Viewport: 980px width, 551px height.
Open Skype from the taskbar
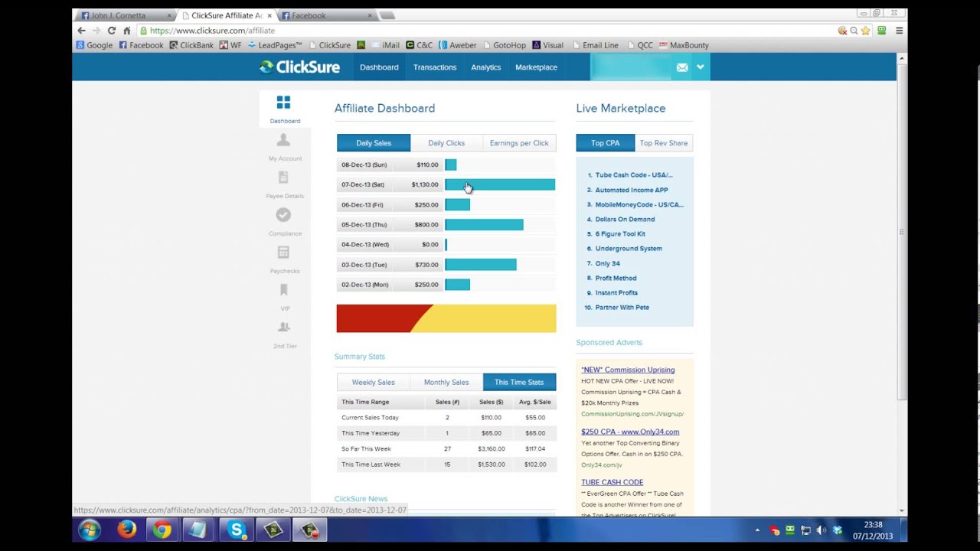click(x=236, y=530)
